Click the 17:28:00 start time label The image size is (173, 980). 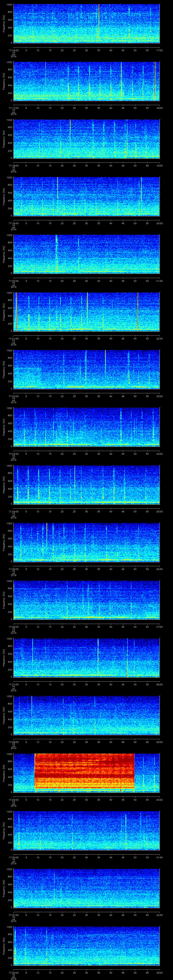tap(13, 742)
